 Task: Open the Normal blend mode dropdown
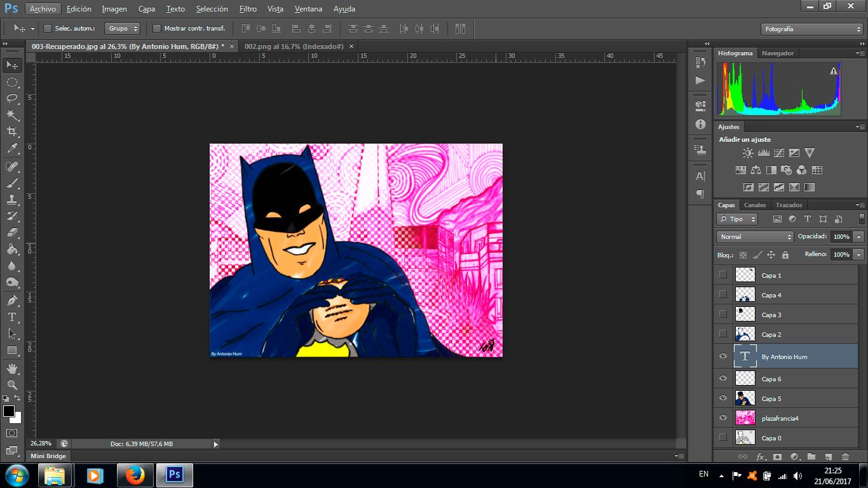(x=755, y=236)
